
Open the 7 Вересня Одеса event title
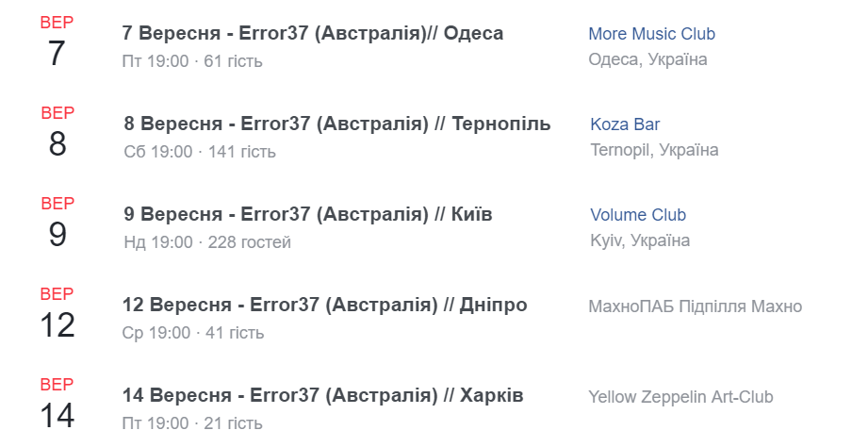[312, 34]
